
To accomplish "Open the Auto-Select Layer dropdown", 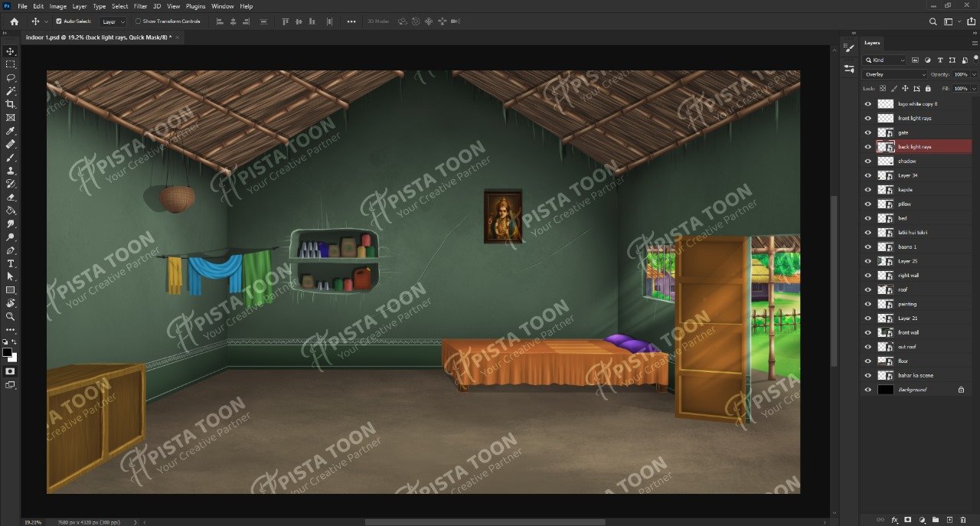I will pyautogui.click(x=113, y=21).
